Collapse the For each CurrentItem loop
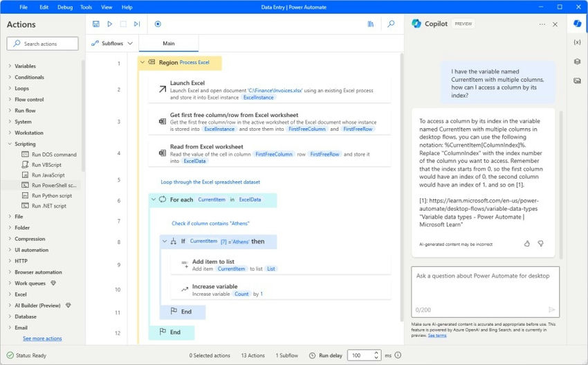588x365 pixels. coord(154,199)
